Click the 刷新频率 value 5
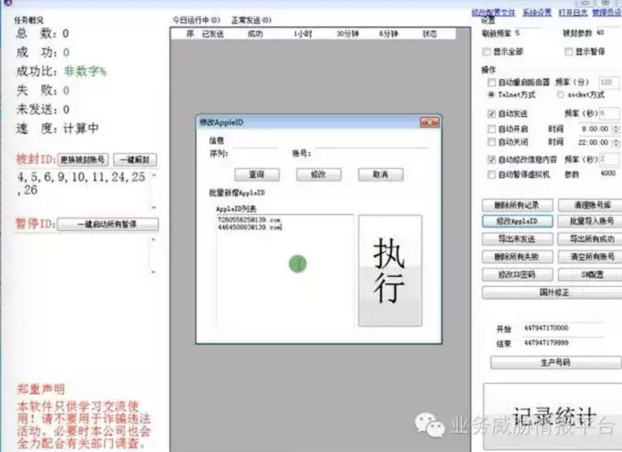Image resolution: width=622 pixels, height=452 pixels. click(x=517, y=33)
